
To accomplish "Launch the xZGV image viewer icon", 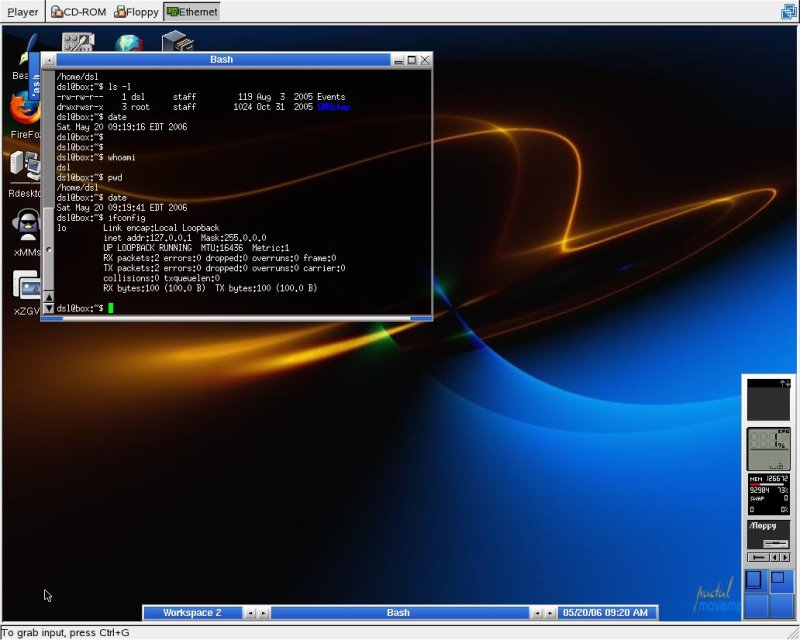I will point(25,284).
